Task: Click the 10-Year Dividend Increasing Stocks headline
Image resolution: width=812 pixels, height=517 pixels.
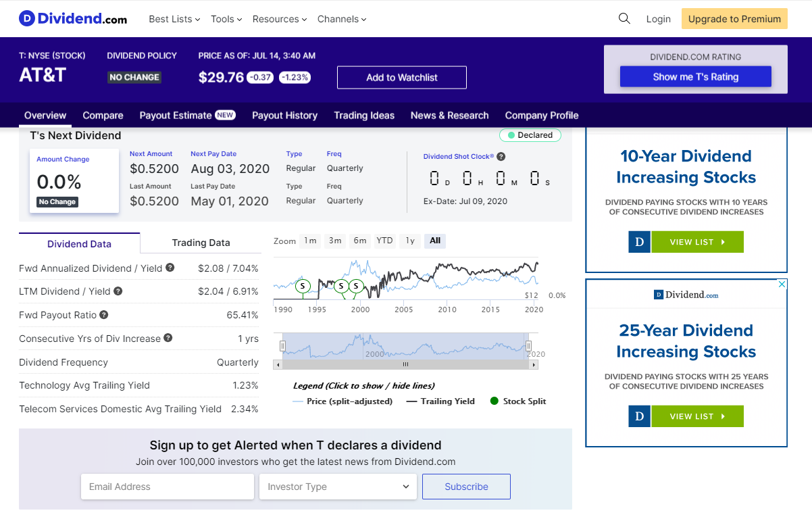Action: coord(686,167)
